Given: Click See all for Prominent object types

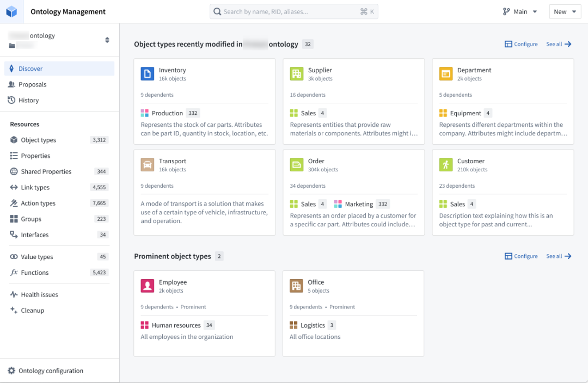Looking at the screenshot, I should [x=559, y=256].
